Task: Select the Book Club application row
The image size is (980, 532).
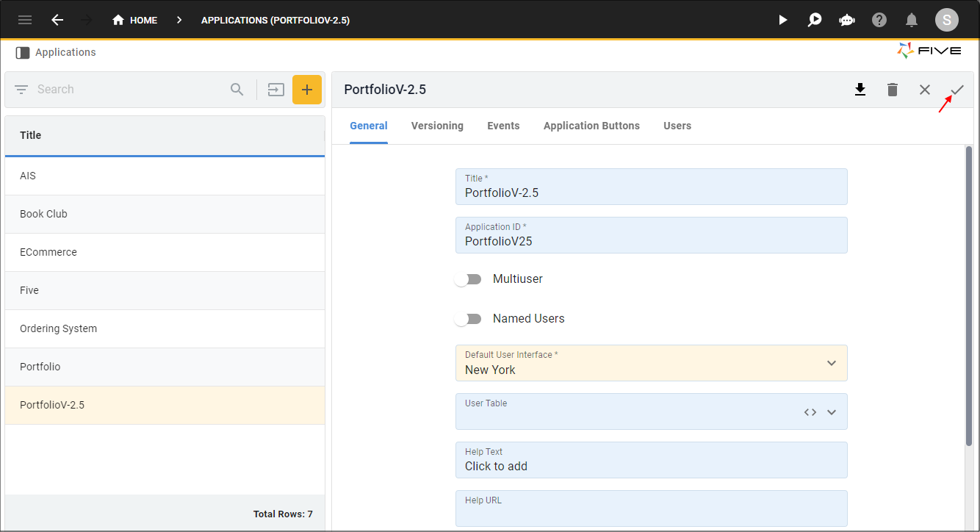Action: (165, 214)
